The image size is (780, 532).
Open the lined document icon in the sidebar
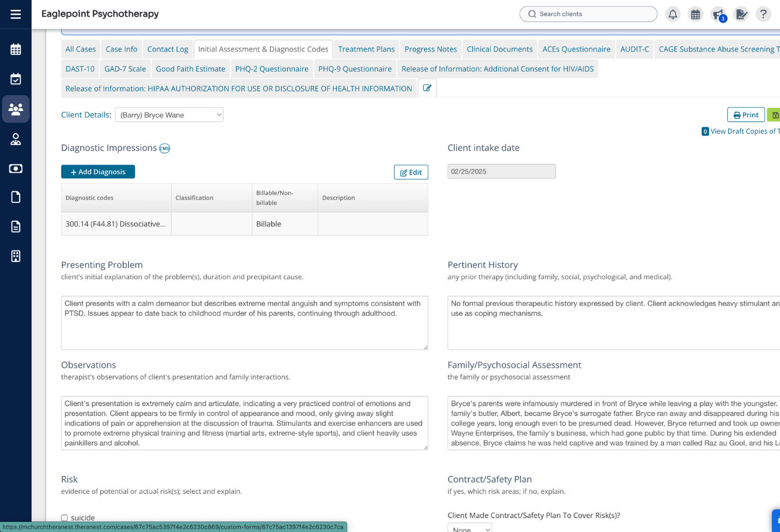(16, 227)
